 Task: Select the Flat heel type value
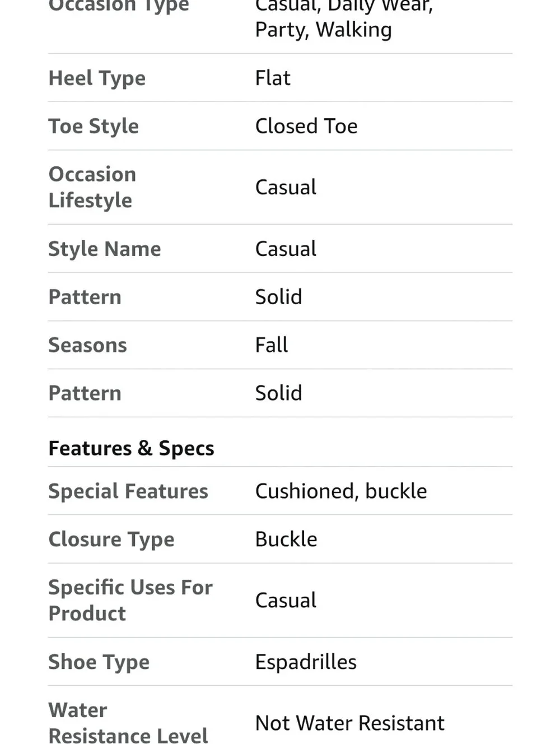[x=273, y=78]
